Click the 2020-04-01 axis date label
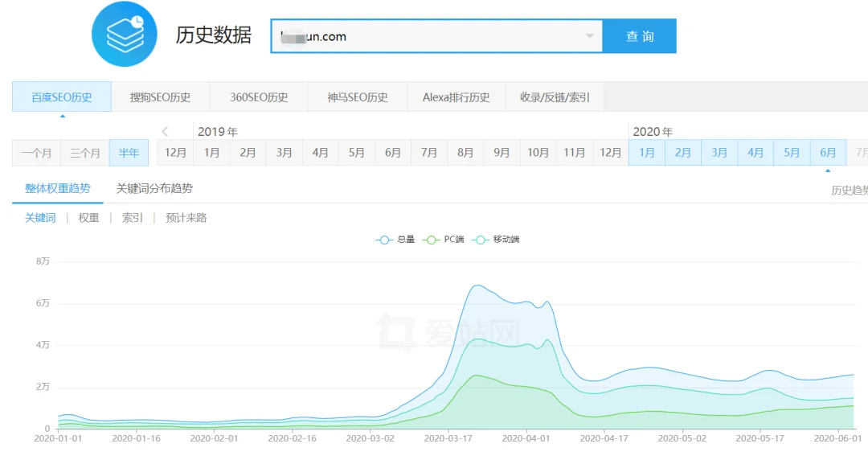This screenshot has height=456, width=868. pos(526,438)
